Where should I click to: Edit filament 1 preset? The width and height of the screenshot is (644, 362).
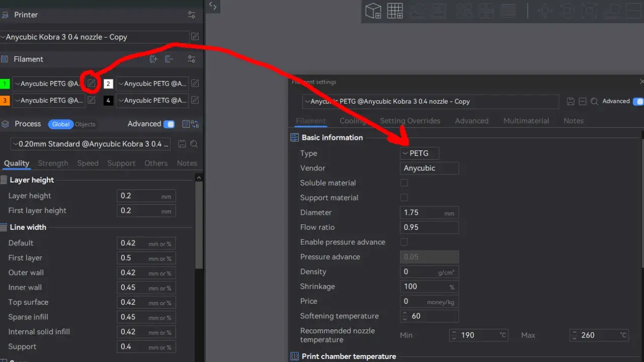click(91, 83)
